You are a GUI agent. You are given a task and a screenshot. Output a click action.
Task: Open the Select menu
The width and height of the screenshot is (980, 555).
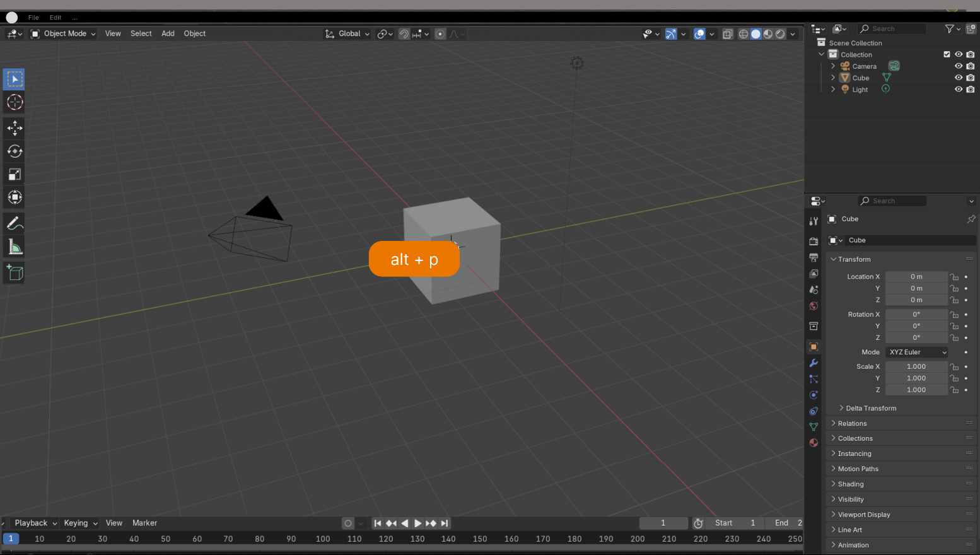tap(141, 33)
